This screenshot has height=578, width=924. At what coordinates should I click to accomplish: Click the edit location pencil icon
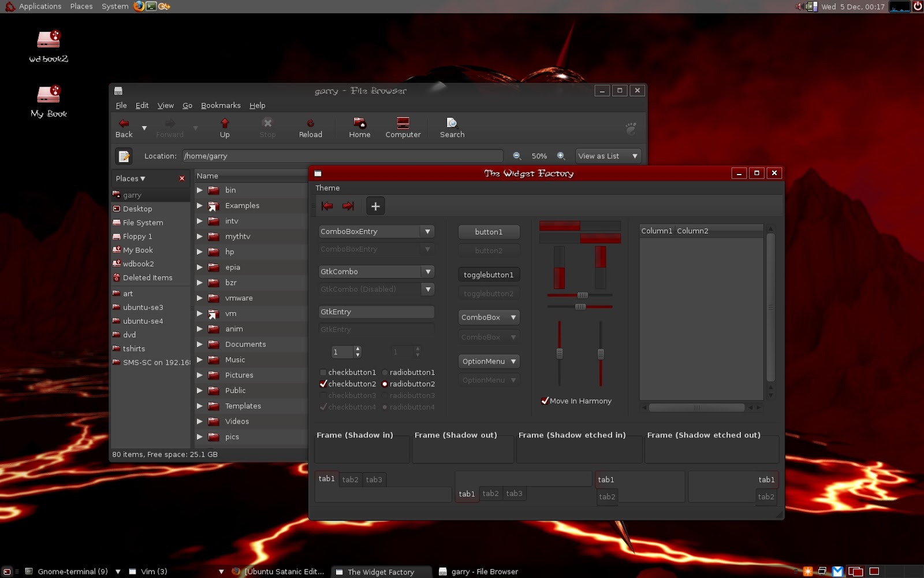pyautogui.click(x=124, y=155)
